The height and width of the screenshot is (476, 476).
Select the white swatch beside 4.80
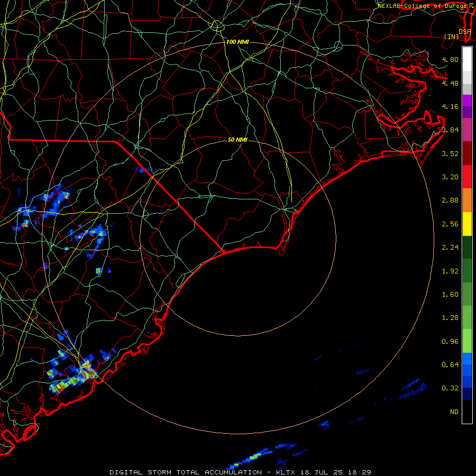click(x=467, y=59)
